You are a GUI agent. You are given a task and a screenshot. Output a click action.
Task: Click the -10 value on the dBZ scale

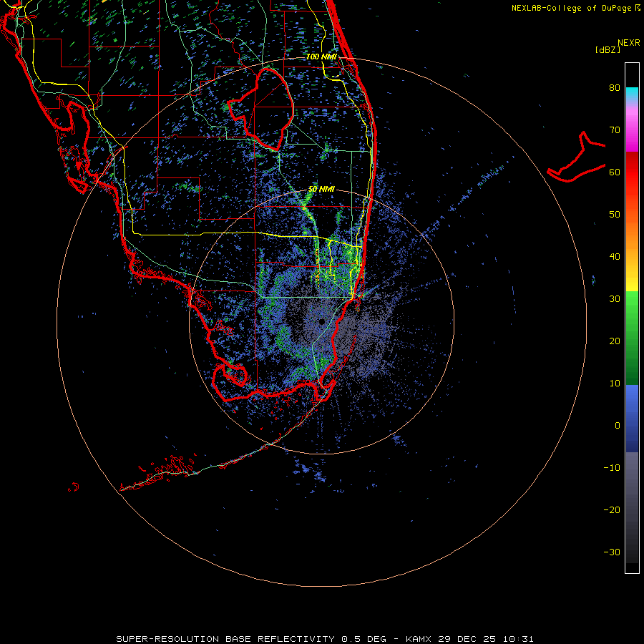click(612, 468)
